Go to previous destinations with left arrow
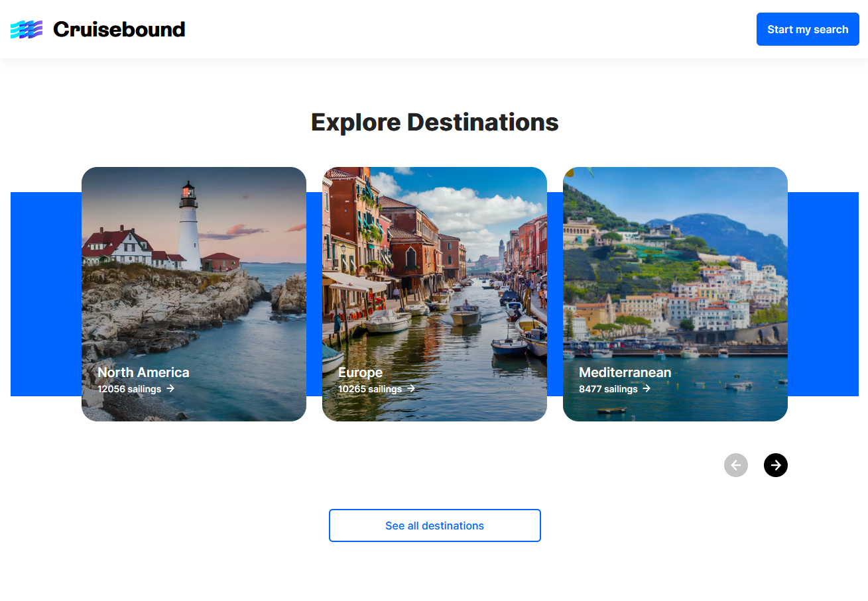This screenshot has height=601, width=868. (x=736, y=465)
